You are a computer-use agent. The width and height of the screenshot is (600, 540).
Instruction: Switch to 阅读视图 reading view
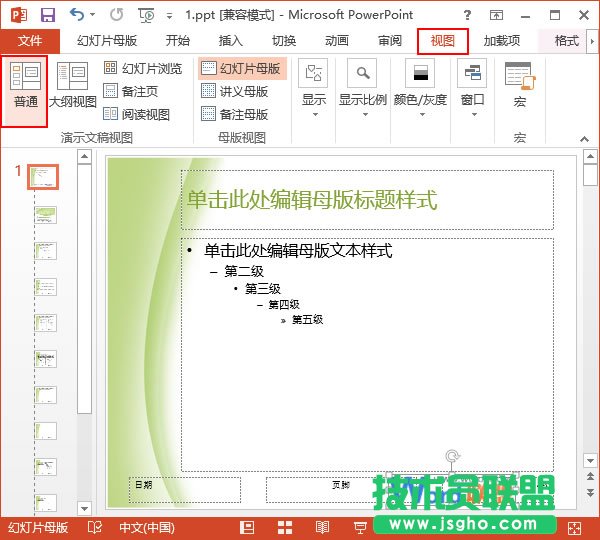pos(137,114)
